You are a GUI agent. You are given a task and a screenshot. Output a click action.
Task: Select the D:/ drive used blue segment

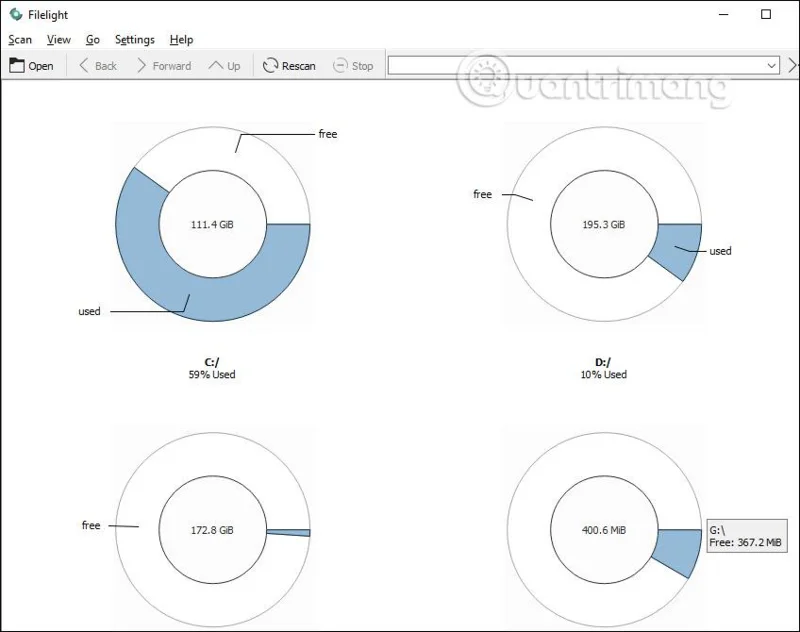pos(681,247)
